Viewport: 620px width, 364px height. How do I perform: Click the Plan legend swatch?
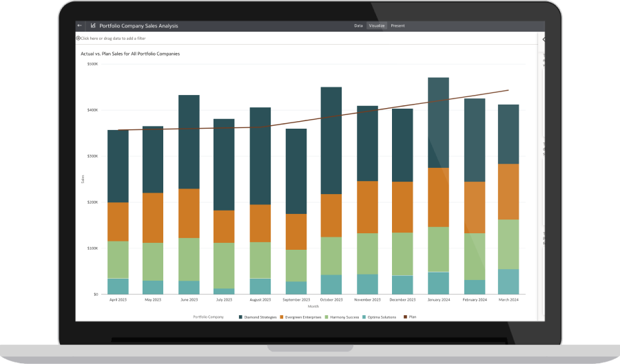coord(406,317)
